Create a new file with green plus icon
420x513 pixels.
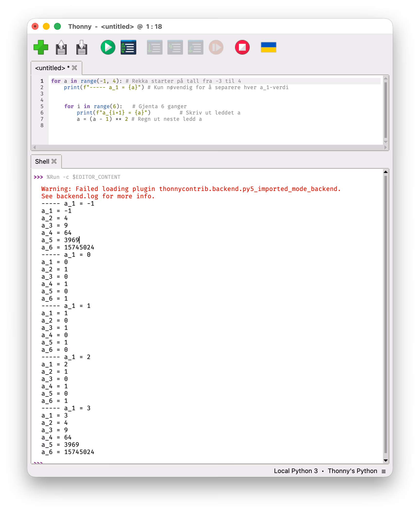click(x=41, y=47)
